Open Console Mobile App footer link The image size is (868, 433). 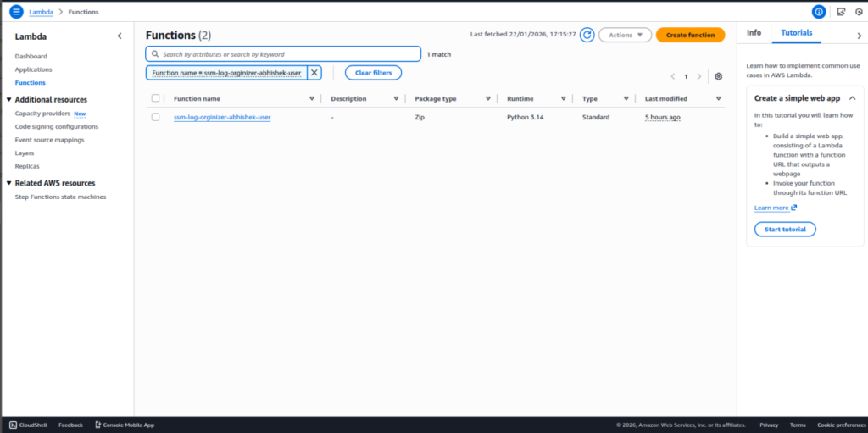[x=125, y=425]
